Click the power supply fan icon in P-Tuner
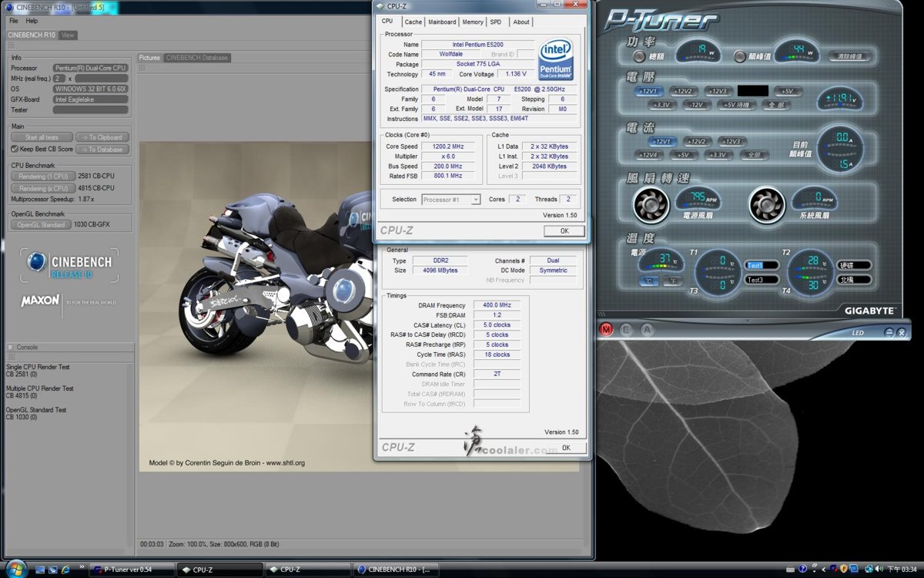The image size is (924, 578). (x=651, y=205)
